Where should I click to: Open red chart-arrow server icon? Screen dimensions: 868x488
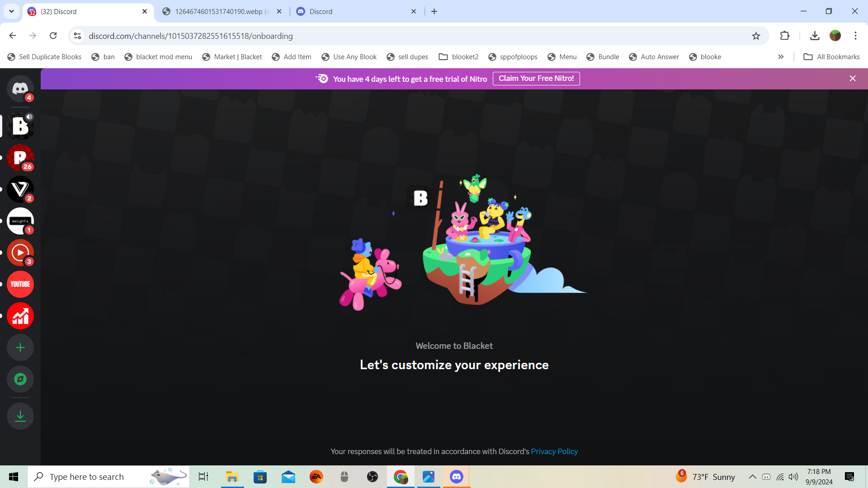click(x=20, y=316)
